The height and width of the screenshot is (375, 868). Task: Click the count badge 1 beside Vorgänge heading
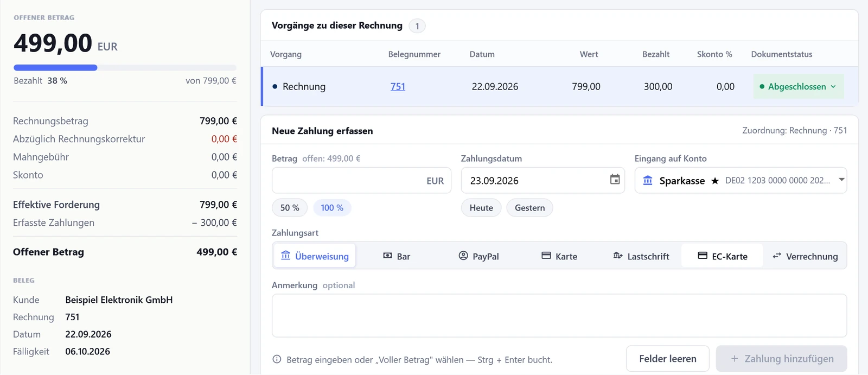(x=417, y=26)
